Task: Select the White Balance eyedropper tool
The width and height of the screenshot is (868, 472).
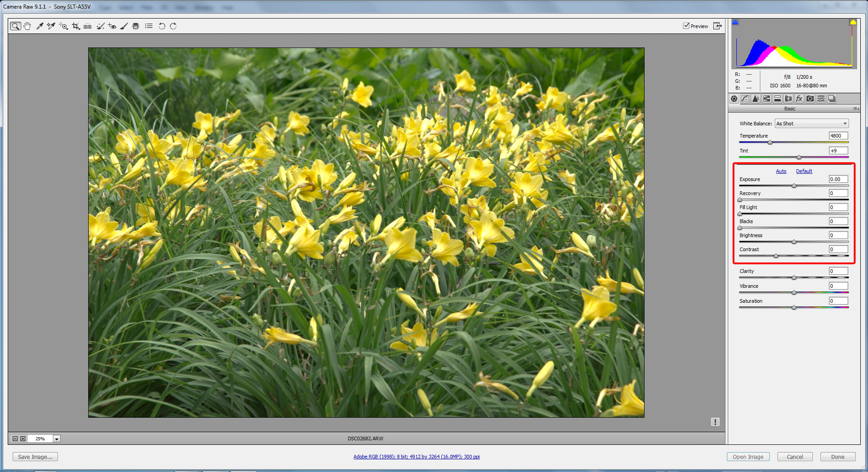Action: (40, 26)
